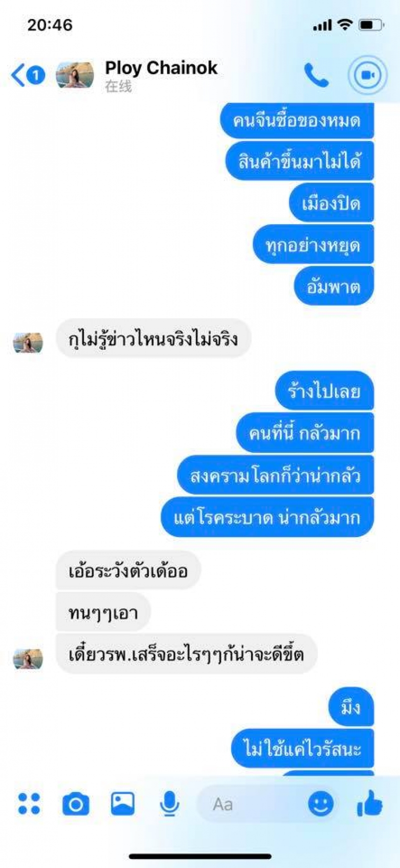Viewport: 400px width, 868px height.
Task: Tap the microphone to record voice message
Action: pyautogui.click(x=169, y=804)
